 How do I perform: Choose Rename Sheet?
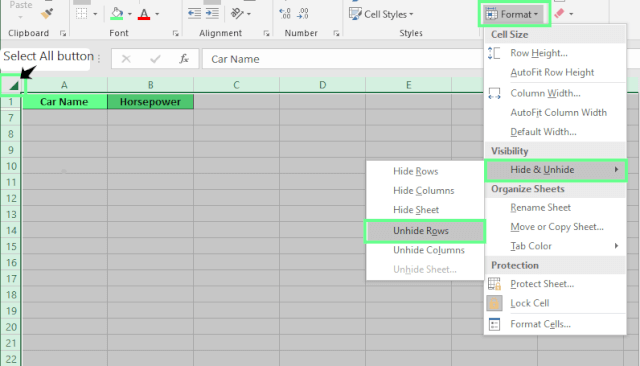pyautogui.click(x=556, y=208)
